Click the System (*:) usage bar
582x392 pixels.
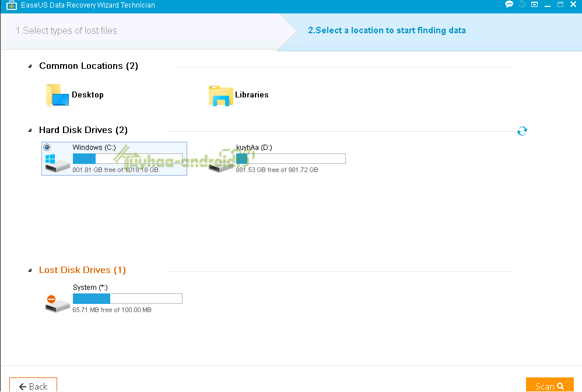point(127,299)
